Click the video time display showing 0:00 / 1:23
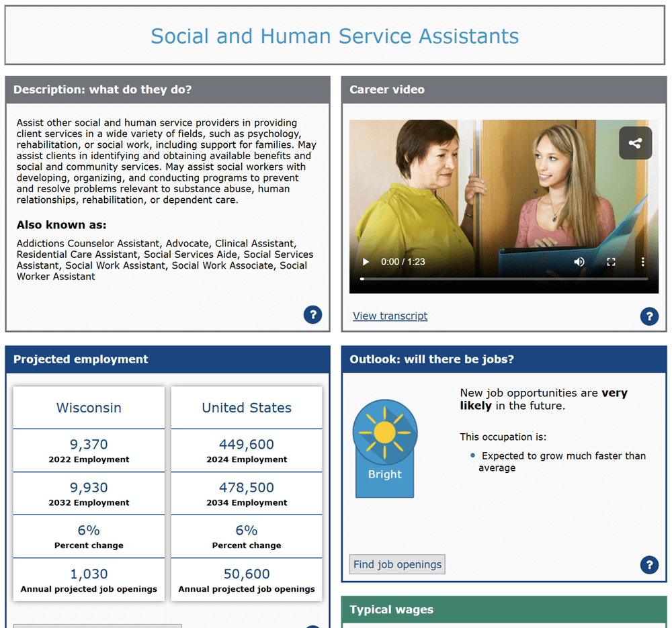 point(403,262)
